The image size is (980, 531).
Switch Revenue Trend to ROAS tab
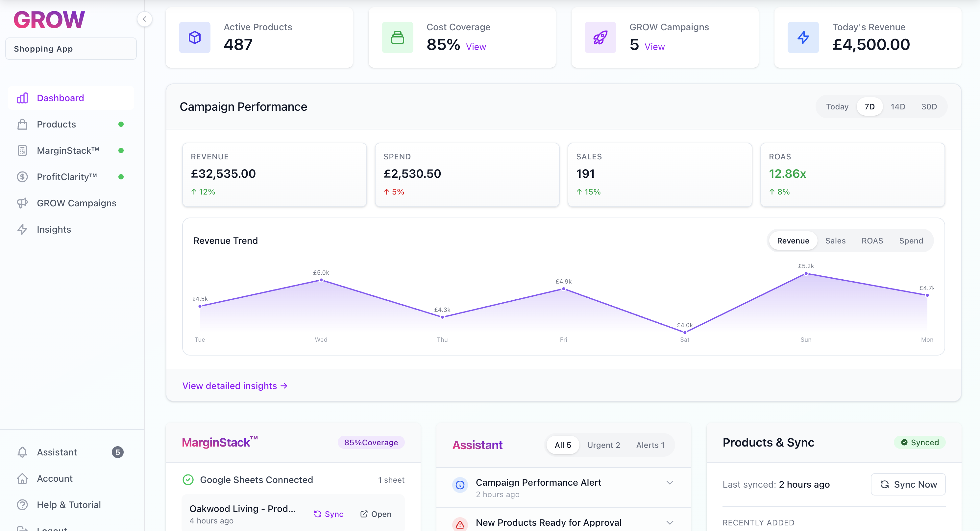872,240
